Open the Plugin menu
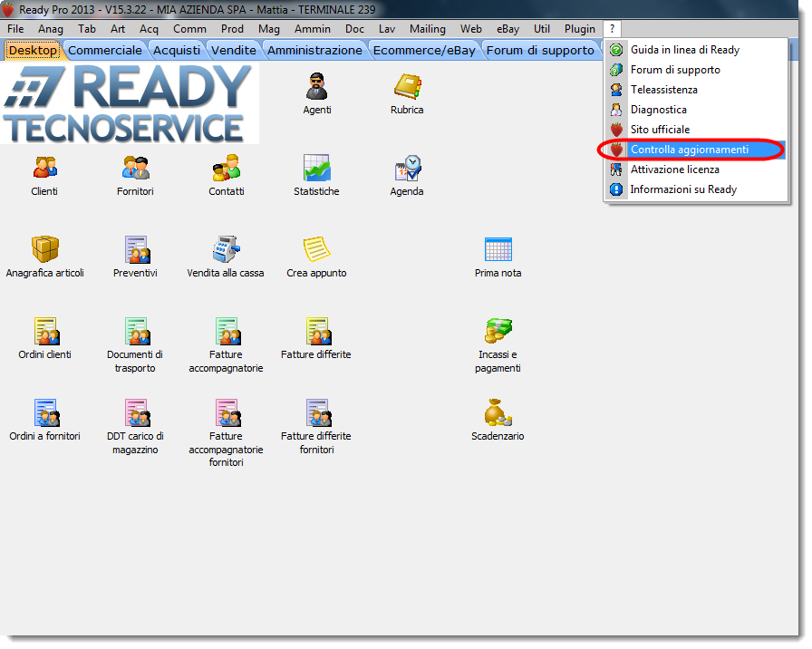This screenshot has width=812, height=649. click(x=579, y=29)
